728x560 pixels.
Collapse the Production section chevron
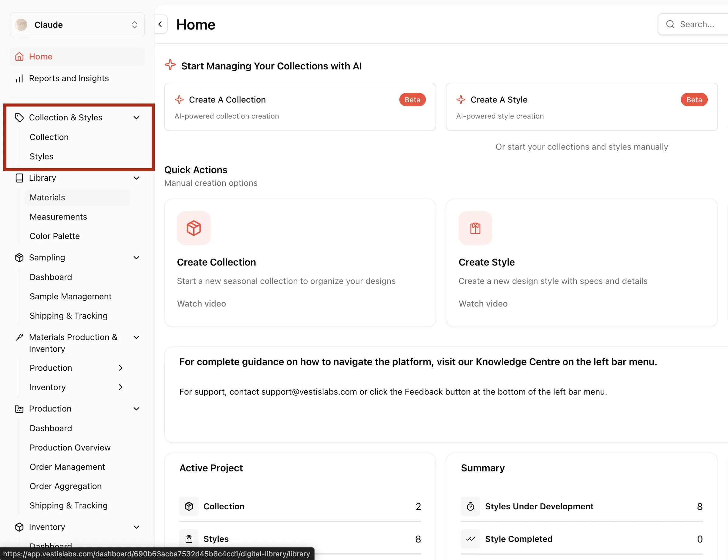136,409
